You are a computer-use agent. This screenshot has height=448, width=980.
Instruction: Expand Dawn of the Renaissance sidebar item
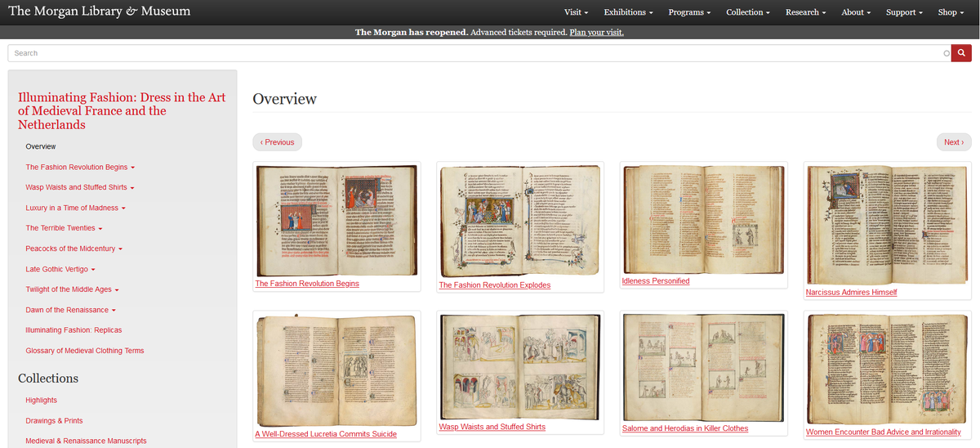(x=70, y=310)
